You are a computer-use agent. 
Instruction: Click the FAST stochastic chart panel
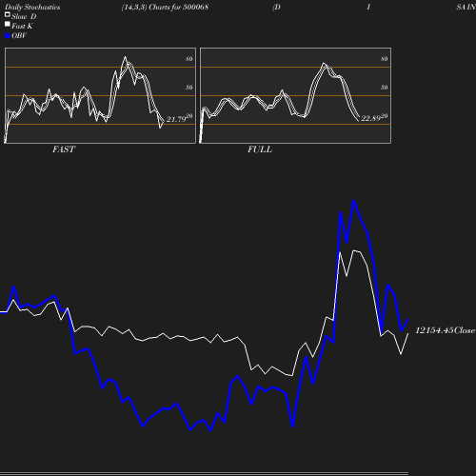pyautogui.click(x=100, y=95)
